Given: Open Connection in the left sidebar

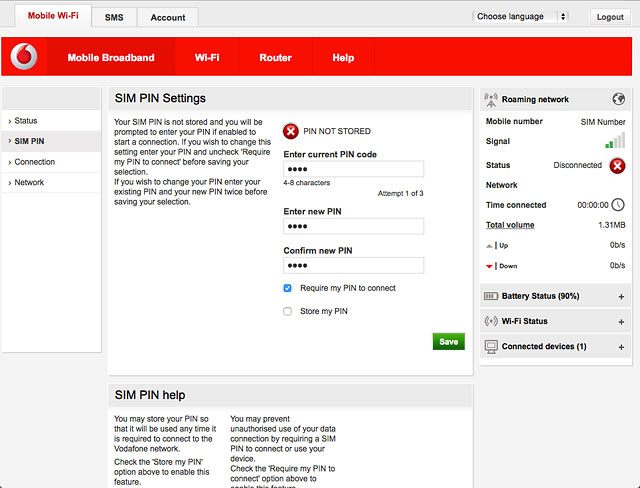Looking at the screenshot, I should [35, 162].
